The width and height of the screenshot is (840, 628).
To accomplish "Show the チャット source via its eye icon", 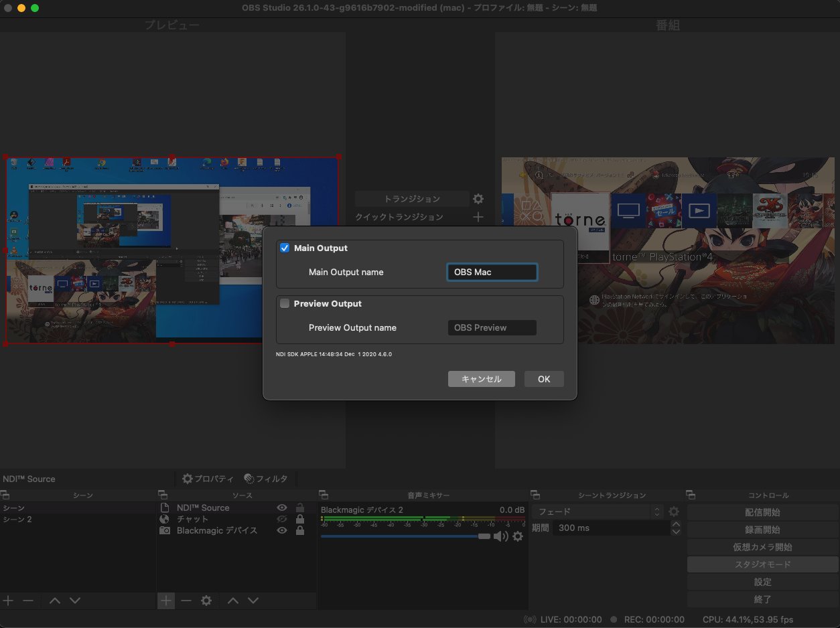I will [282, 519].
